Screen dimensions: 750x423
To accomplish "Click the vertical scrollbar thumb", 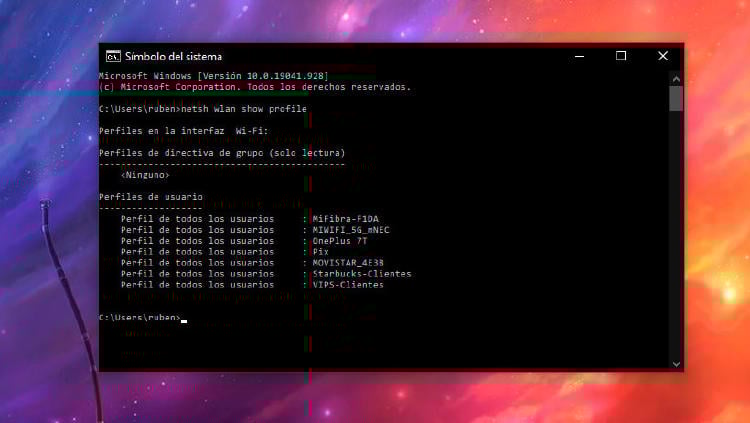I will tap(676, 97).
